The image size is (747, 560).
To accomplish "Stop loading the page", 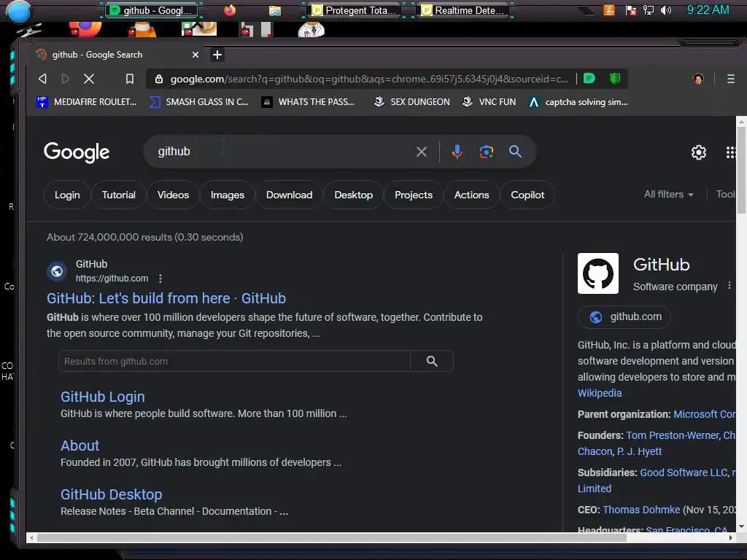I will pyautogui.click(x=88, y=79).
